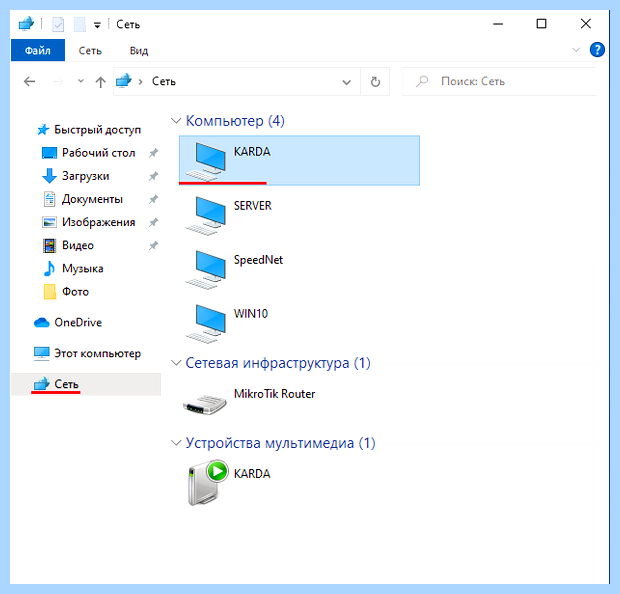The height and width of the screenshot is (594, 620).
Task: Select Быстрый доступ in the navigation pane
Action: [97, 130]
